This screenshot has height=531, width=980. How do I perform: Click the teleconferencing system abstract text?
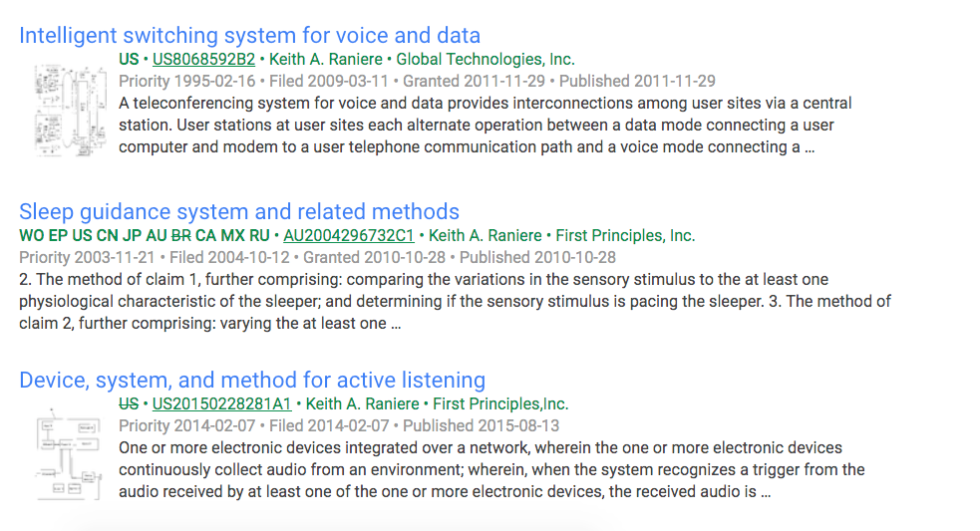(485, 125)
